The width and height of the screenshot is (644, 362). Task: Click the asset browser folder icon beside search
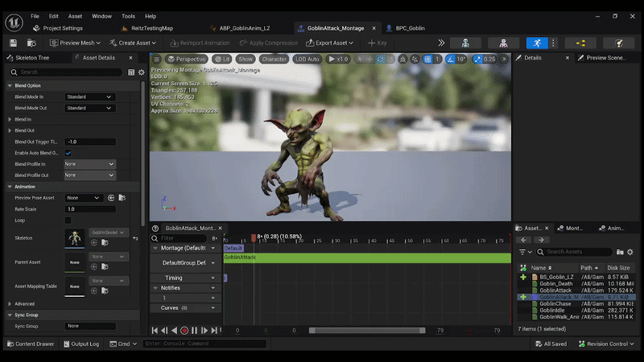point(620,252)
